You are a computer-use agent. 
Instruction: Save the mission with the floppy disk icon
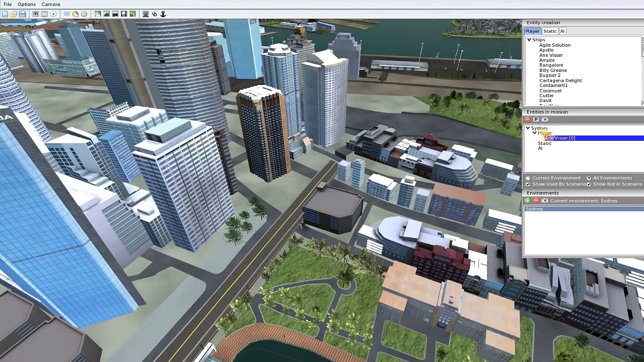coord(22,14)
